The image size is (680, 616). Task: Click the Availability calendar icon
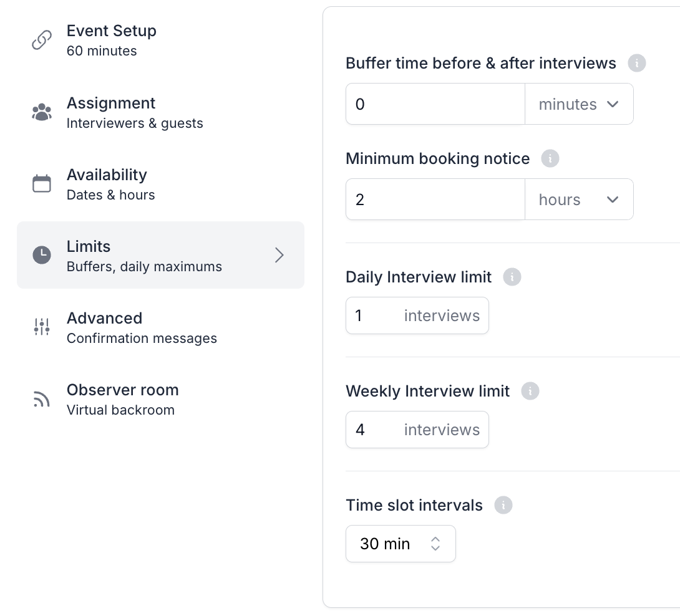tap(42, 184)
